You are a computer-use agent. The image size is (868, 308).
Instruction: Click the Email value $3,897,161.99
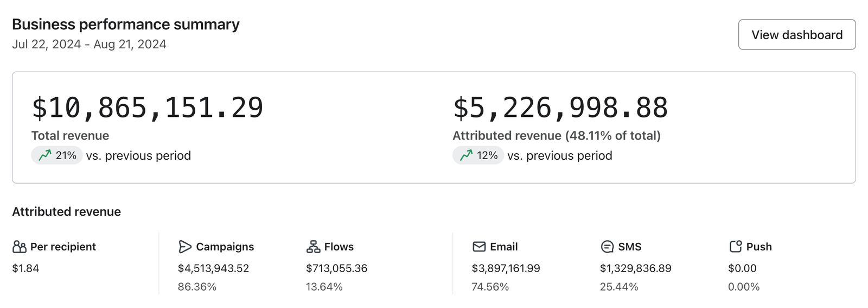point(506,268)
